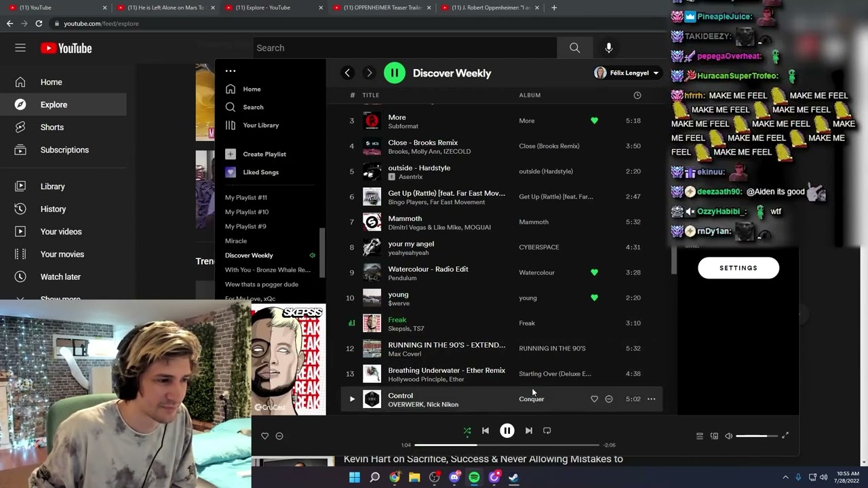
Task: Pause playback with the green Discover Weekly button
Action: [395, 73]
